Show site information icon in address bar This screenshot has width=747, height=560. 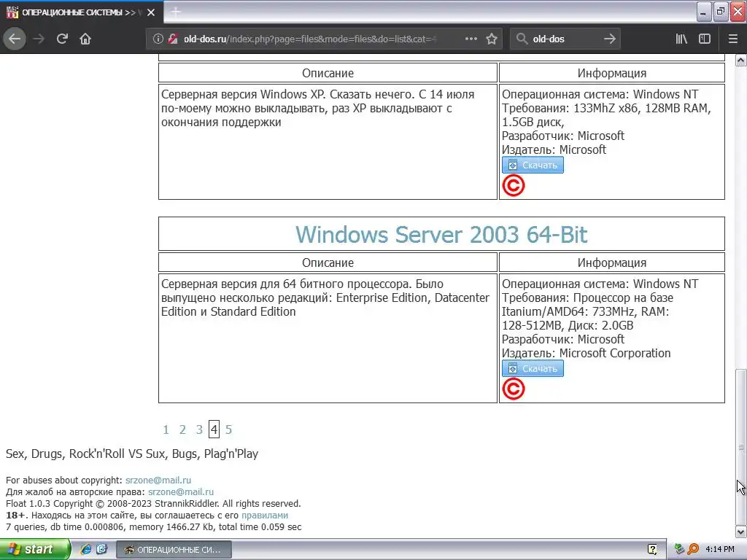tap(158, 39)
